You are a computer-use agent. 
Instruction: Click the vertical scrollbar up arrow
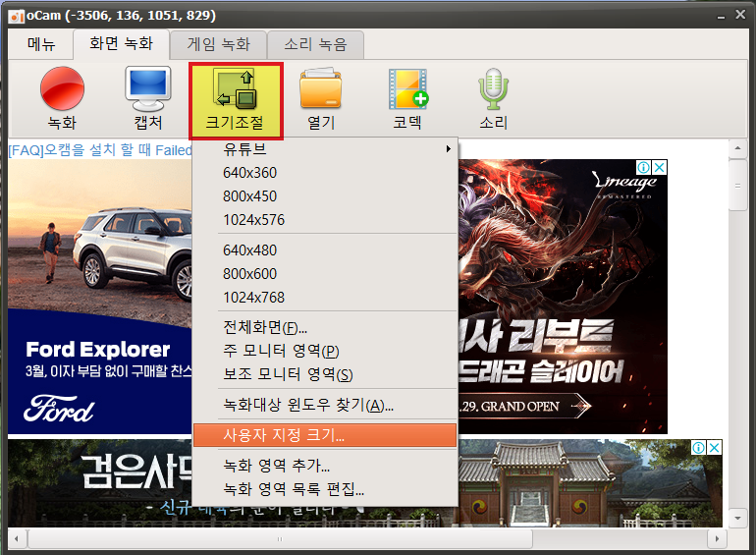[737, 148]
